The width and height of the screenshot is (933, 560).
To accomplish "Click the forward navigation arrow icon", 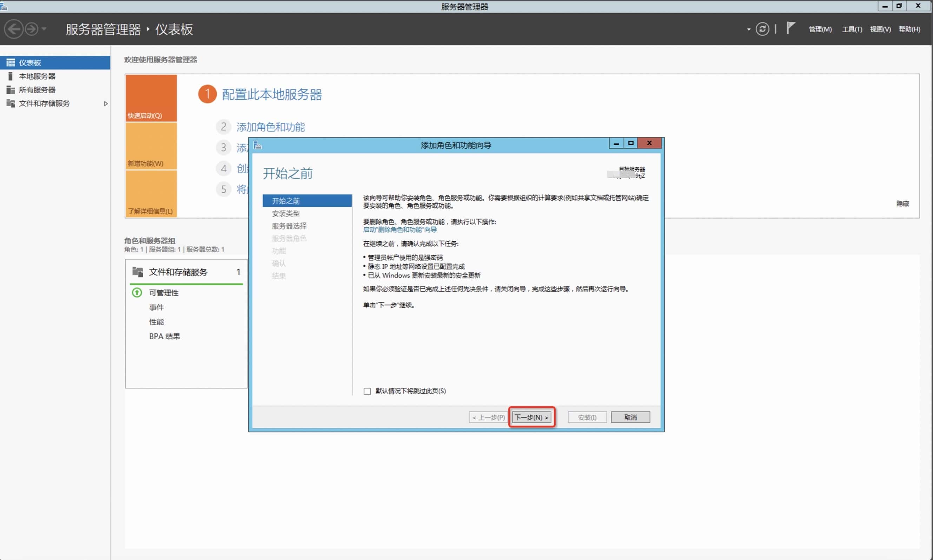I will pos(32,29).
